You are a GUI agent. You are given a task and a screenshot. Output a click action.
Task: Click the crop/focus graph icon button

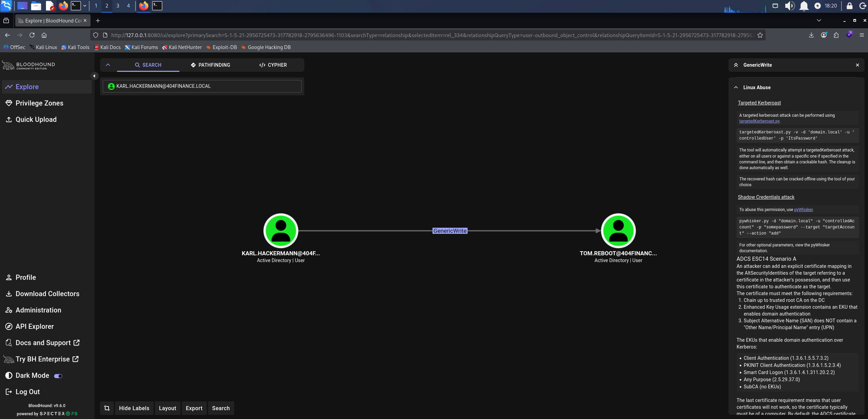click(x=107, y=408)
